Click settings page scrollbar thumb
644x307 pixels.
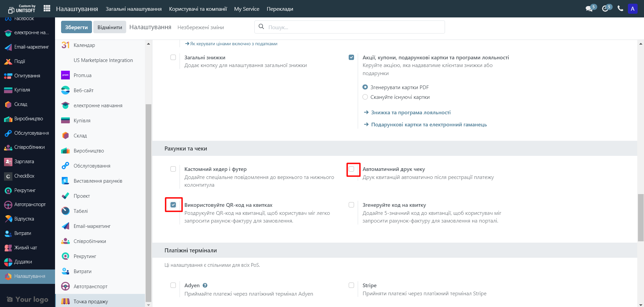tap(641, 218)
